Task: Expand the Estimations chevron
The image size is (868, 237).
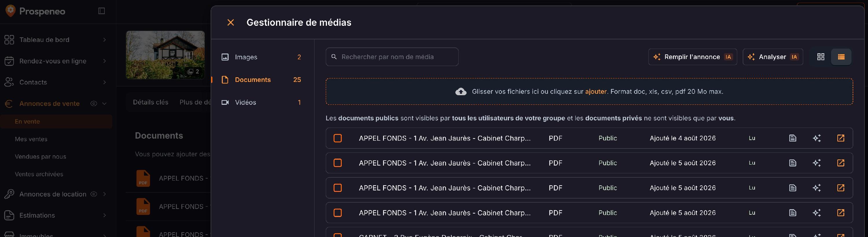Action: (x=104, y=215)
